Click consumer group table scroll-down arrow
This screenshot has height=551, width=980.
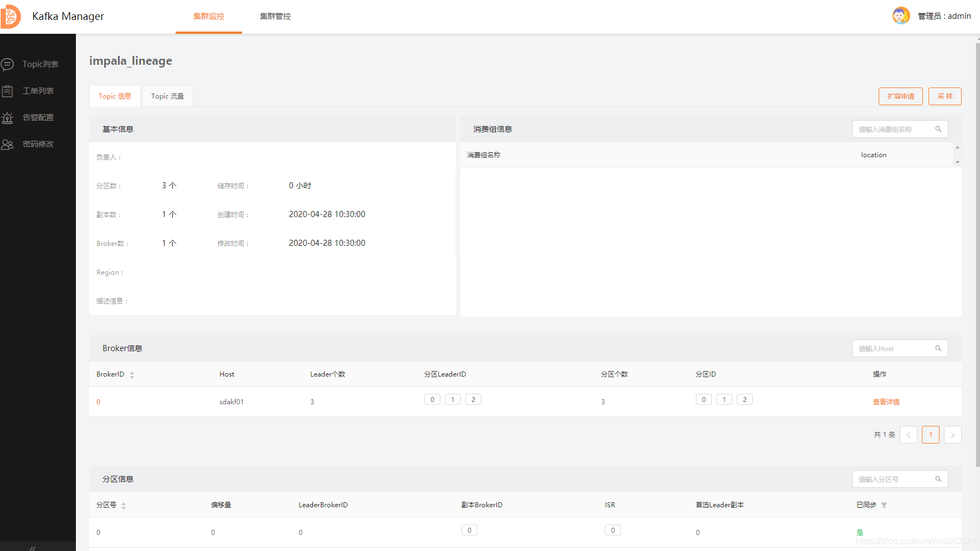tap(957, 162)
